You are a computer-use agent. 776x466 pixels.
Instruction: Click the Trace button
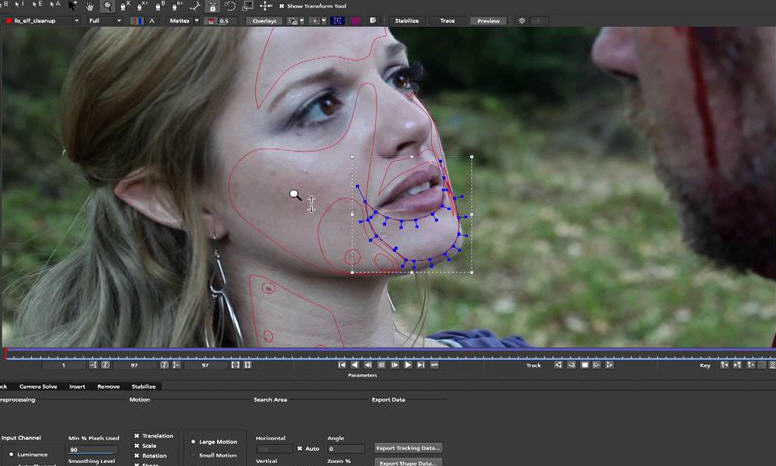point(447,21)
